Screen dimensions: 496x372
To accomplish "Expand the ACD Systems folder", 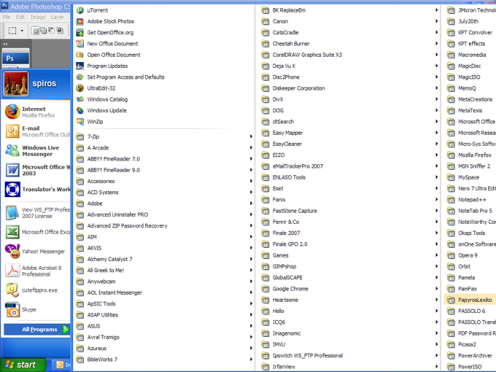I will click(x=163, y=192).
